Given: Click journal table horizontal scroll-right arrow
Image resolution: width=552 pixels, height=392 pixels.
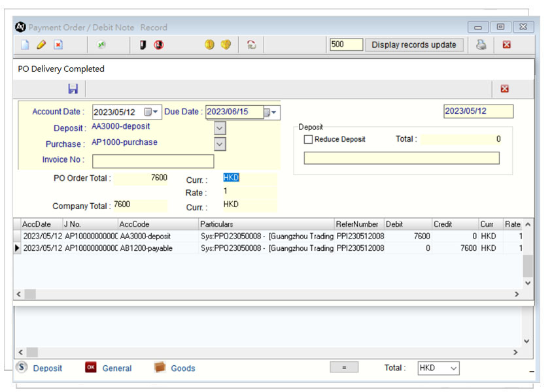Looking at the screenshot, I should click(517, 294).
